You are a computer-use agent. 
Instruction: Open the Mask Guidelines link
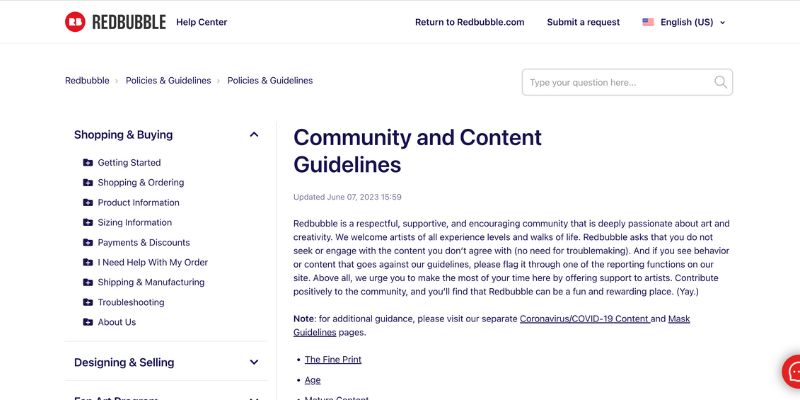coord(679,319)
